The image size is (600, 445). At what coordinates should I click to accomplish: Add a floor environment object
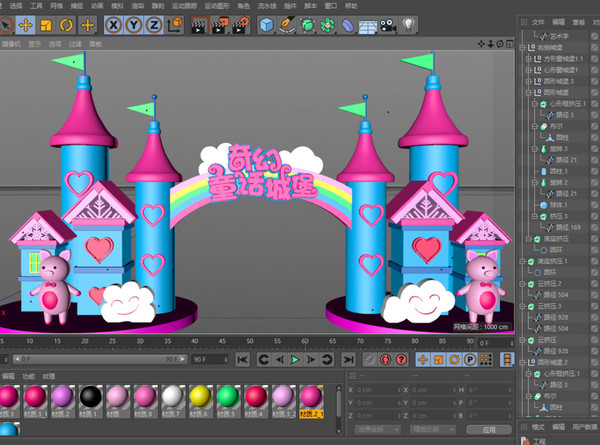click(368, 25)
